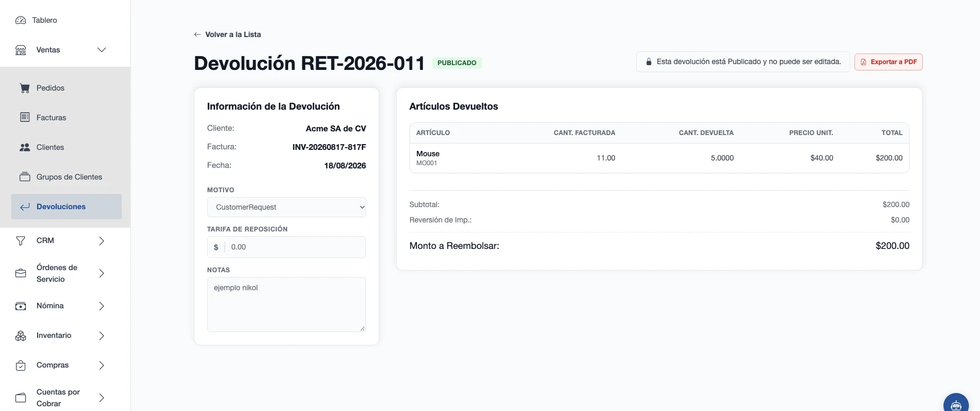Expand the CRM submenu chevron
This screenshot has width=980, height=411.
(x=102, y=241)
